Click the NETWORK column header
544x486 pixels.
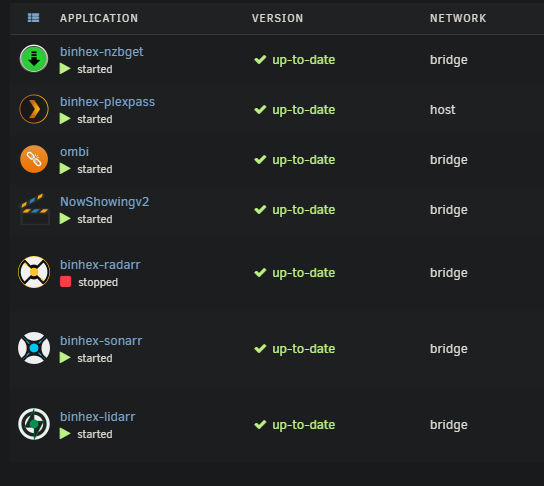pos(458,18)
